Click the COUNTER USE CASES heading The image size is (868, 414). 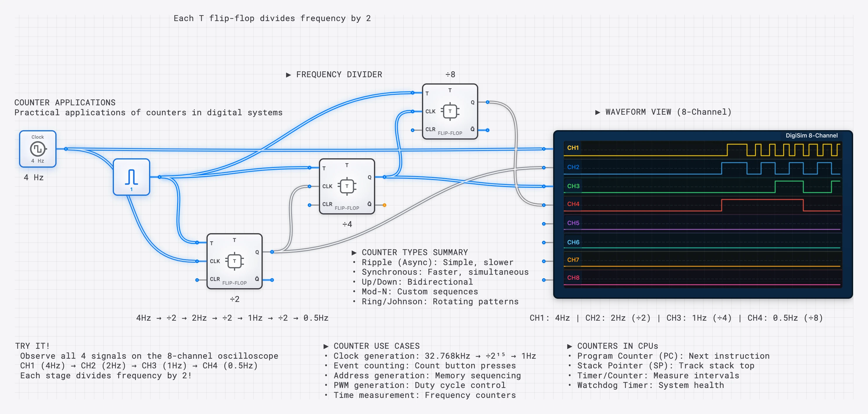[x=376, y=346]
